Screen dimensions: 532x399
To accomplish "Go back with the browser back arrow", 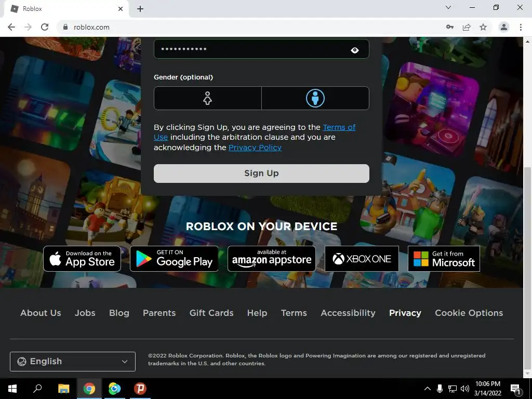I will [11, 27].
